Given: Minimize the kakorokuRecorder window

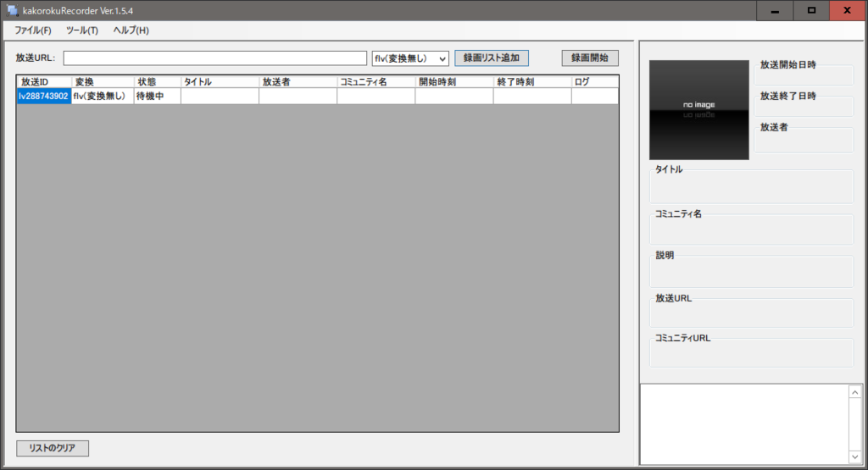Looking at the screenshot, I should click(x=775, y=10).
